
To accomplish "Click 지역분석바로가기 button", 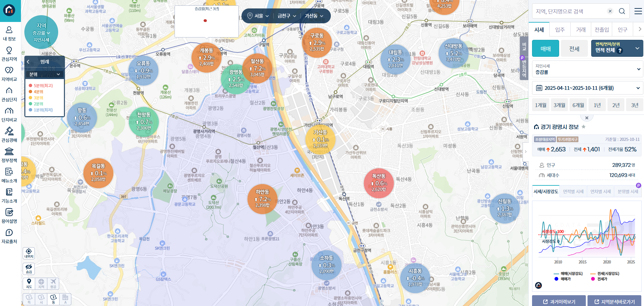I will tap(614, 301).
